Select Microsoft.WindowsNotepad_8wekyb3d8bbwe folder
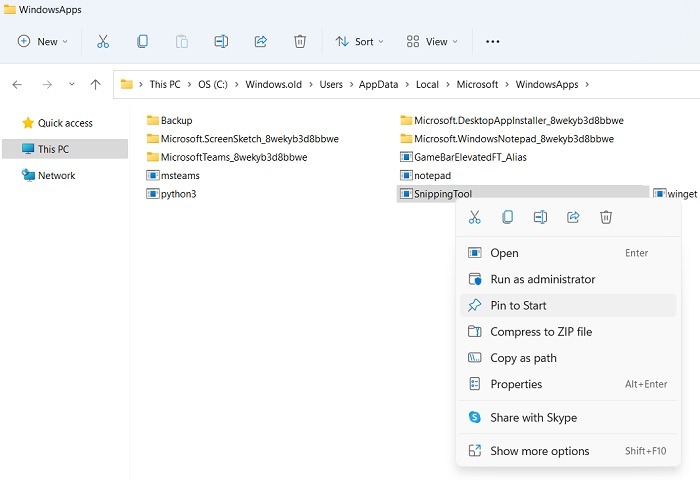700x480 pixels. click(507, 139)
